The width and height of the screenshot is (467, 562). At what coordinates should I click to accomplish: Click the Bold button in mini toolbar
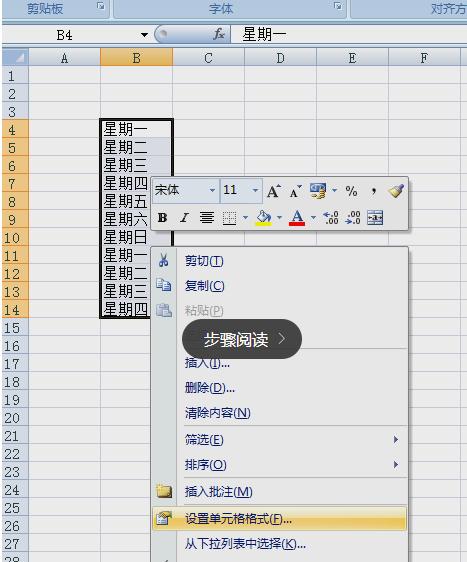[162, 218]
